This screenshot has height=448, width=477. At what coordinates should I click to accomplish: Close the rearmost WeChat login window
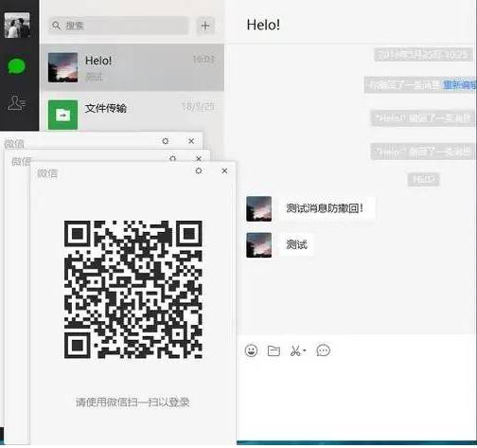pyautogui.click(x=191, y=141)
